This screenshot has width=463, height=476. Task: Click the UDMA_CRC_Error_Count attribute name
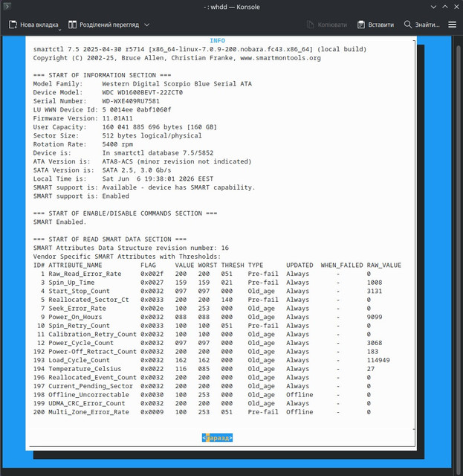(87, 403)
